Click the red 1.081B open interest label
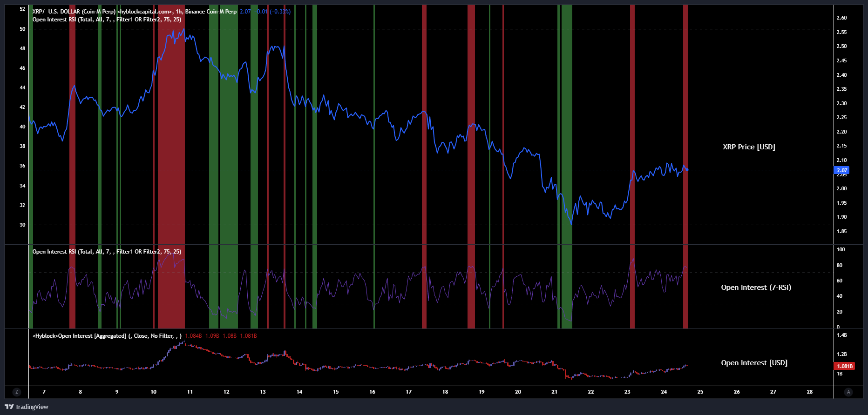The width and height of the screenshot is (868, 415). [845, 366]
